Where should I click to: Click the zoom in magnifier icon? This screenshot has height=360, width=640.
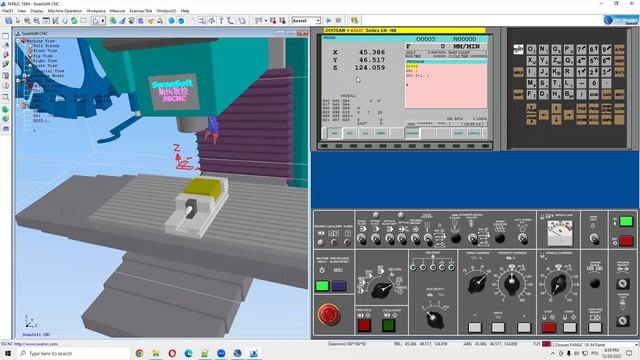coord(27,20)
